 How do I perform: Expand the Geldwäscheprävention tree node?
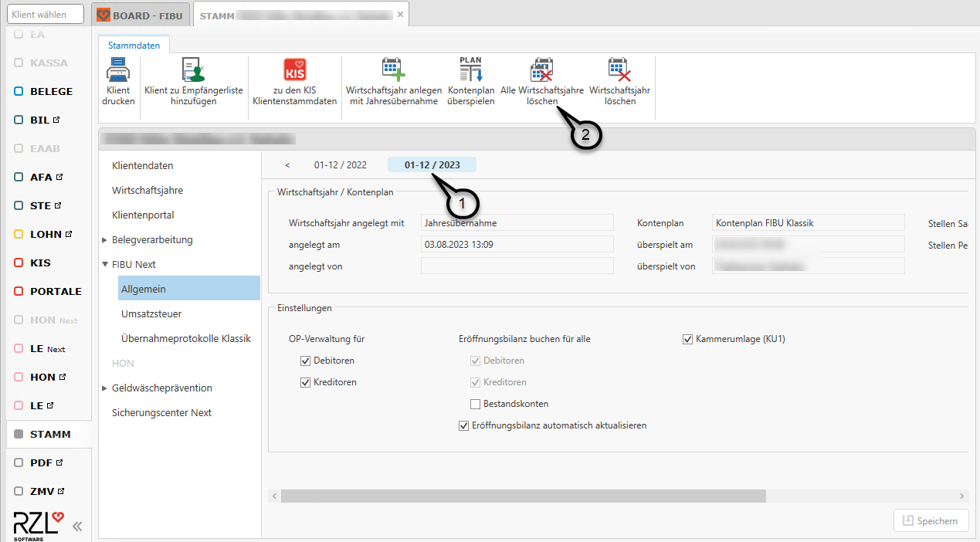click(x=105, y=388)
